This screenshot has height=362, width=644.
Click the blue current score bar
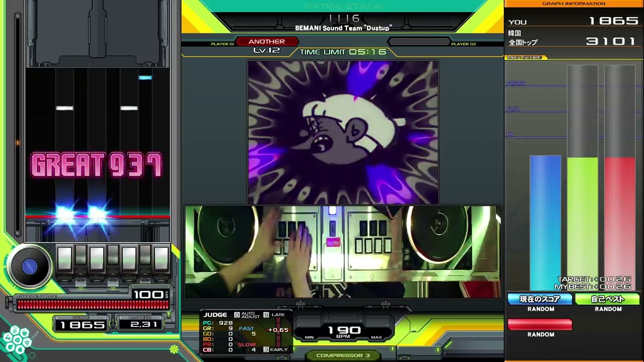point(545,223)
